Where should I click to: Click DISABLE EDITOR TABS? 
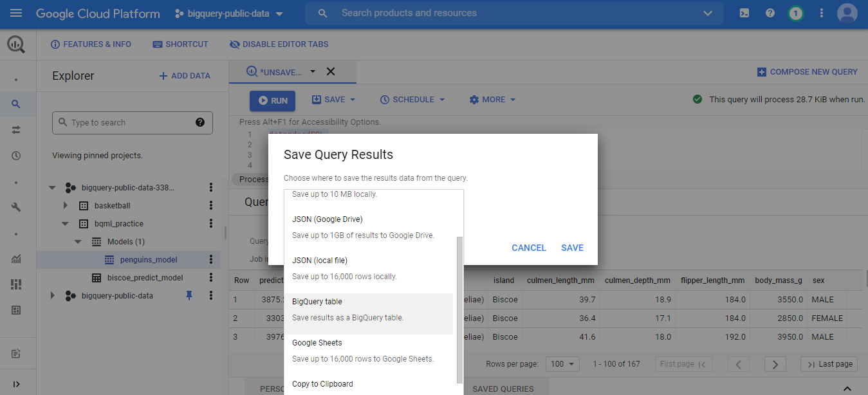coord(279,44)
